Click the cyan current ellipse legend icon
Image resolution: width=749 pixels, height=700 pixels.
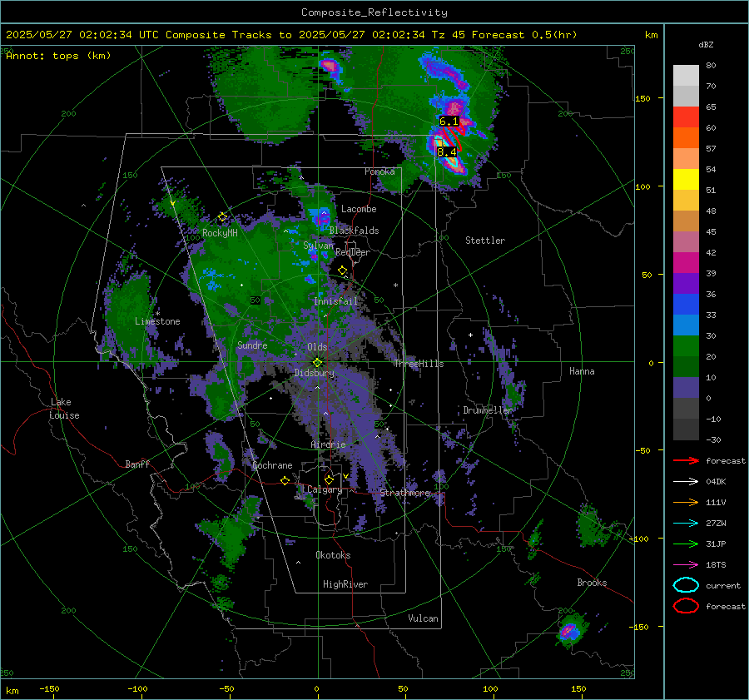coord(686,585)
